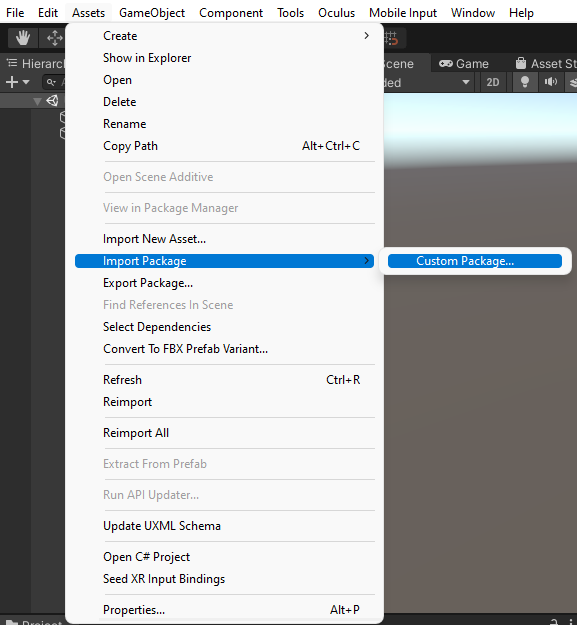The width and height of the screenshot is (577, 625).
Task: Select the Open menu entry
Action: (x=224, y=80)
